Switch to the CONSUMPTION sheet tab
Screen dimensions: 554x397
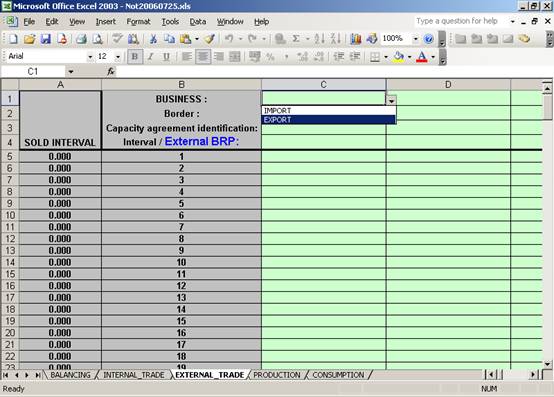(x=338, y=375)
